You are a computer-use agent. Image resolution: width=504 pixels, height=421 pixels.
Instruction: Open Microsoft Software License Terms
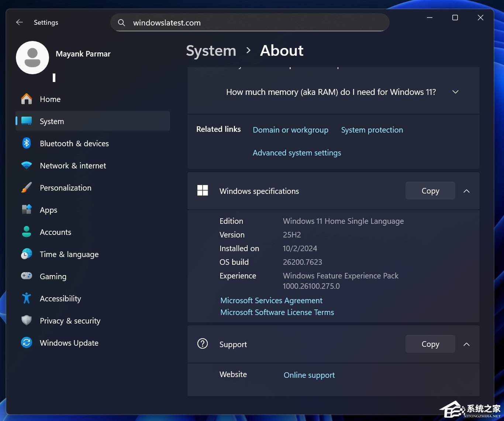click(277, 312)
